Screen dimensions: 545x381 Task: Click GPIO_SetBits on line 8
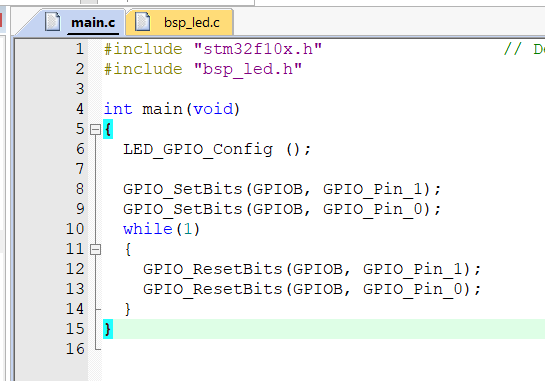[x=182, y=189]
